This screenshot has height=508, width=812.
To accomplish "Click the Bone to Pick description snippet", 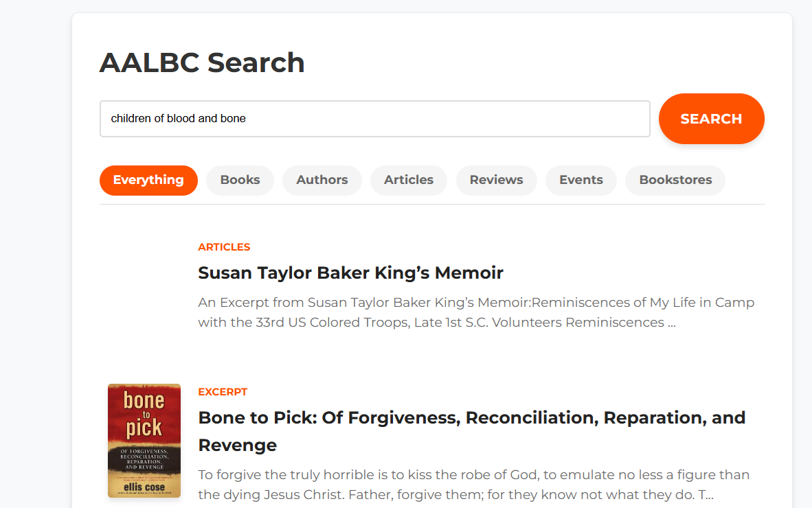I will click(x=474, y=485).
